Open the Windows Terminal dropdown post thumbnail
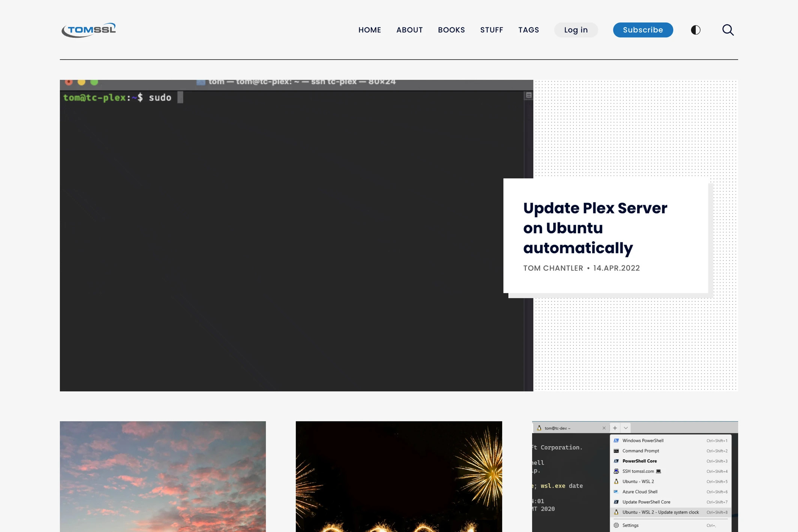Image resolution: width=798 pixels, height=532 pixels. pyautogui.click(x=635, y=477)
